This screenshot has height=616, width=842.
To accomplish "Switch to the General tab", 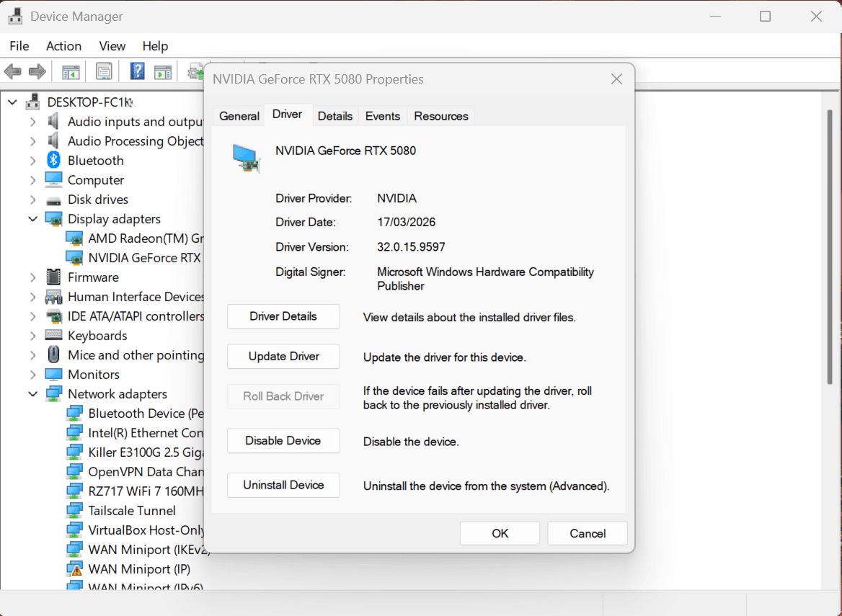I will point(239,116).
